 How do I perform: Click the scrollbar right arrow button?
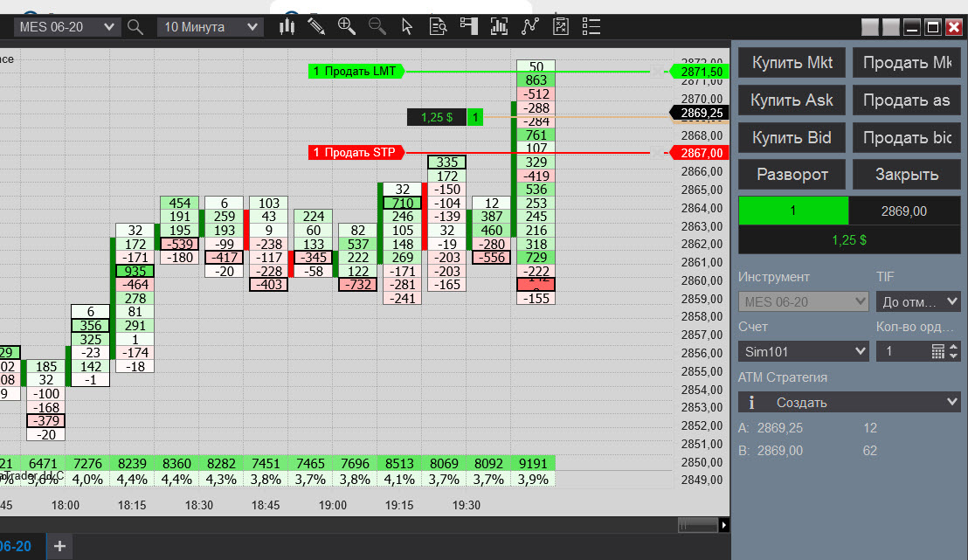(723, 525)
